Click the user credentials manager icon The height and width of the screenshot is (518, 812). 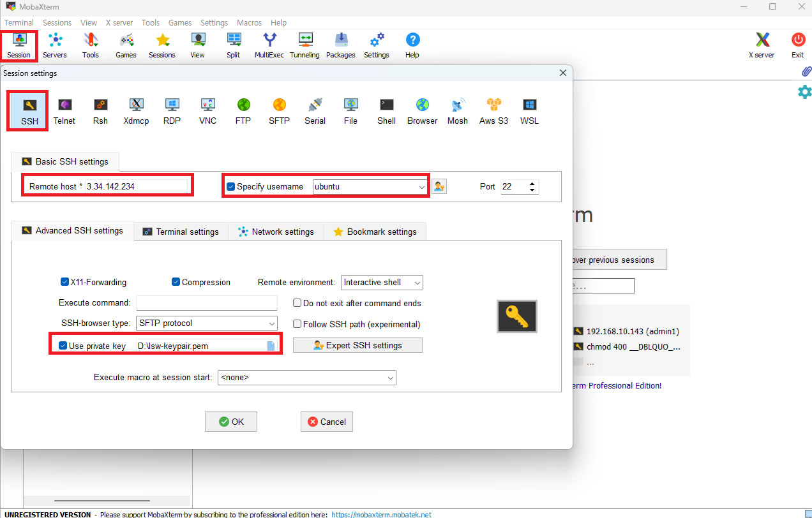[439, 186]
